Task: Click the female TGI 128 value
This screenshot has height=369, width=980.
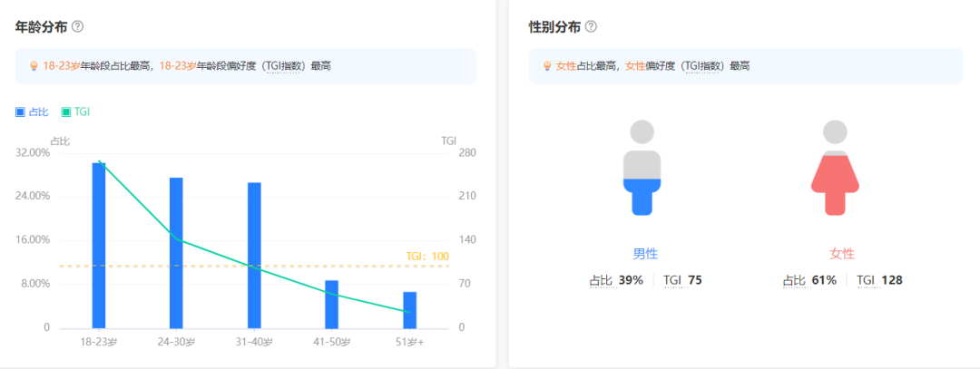Action: [891, 280]
